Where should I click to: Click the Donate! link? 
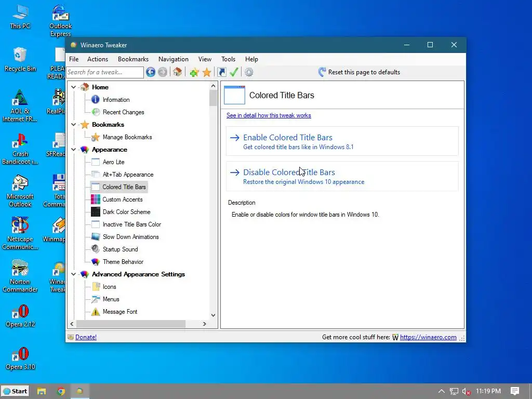[86, 337]
